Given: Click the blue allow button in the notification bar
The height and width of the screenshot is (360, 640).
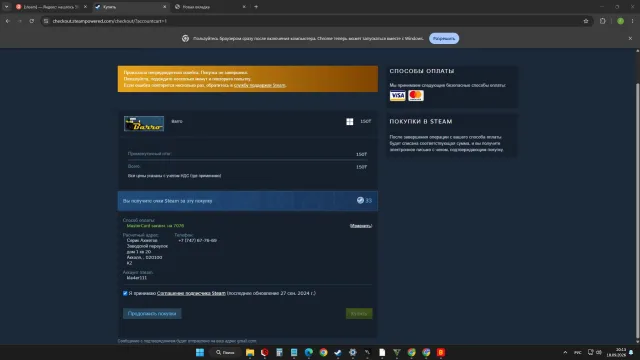Looking at the screenshot, I should tap(444, 38).
